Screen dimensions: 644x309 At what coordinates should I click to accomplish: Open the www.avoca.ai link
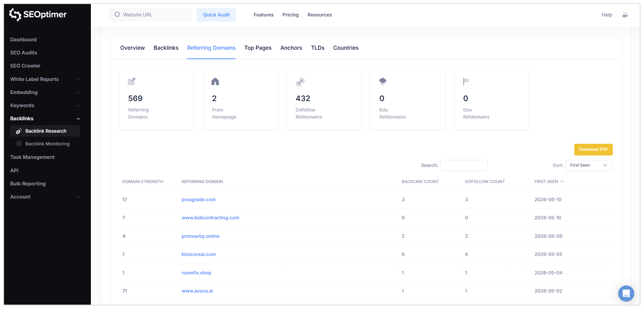(197, 291)
